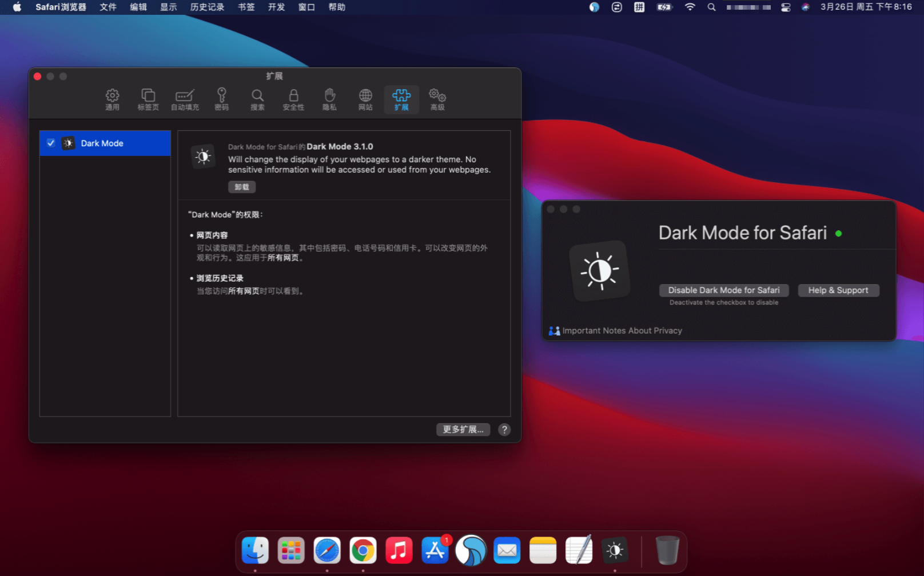
Task: Open the Tabs (标签页) preferences tab
Action: click(x=148, y=99)
